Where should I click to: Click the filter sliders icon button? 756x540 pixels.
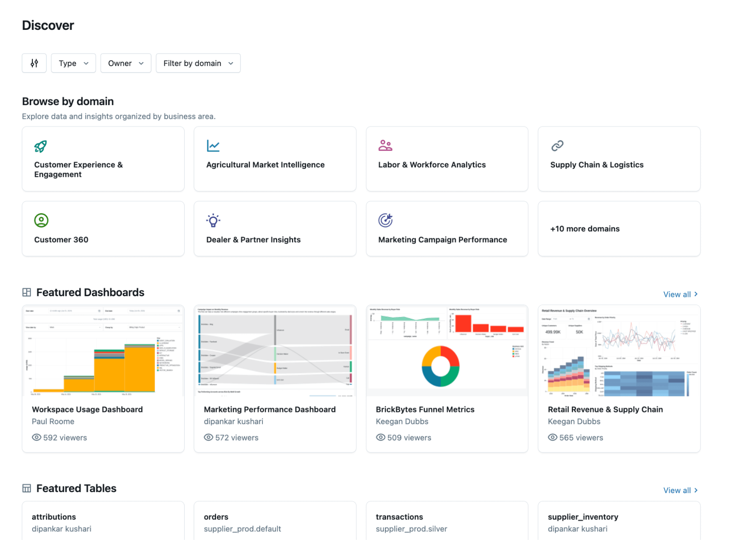coord(34,63)
